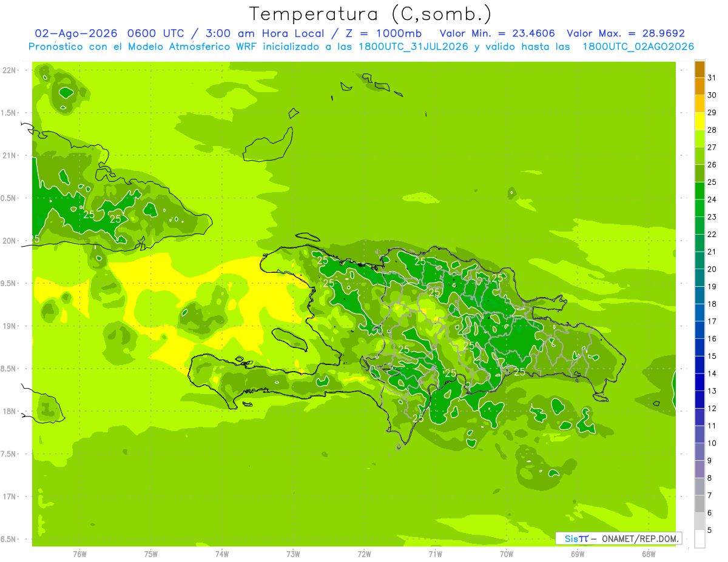The width and height of the screenshot is (728, 562).
Task: Click the 'Temperatura (C,somb.)' map title
Action: [x=370, y=13]
